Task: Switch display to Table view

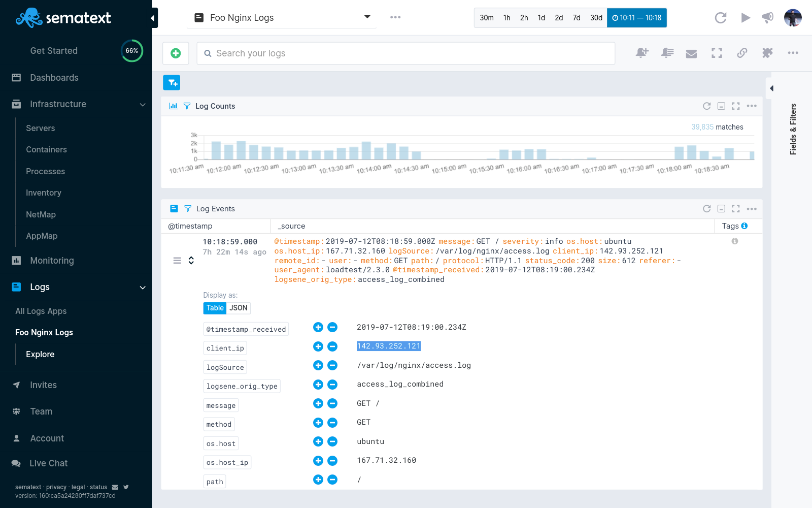Action: pos(215,308)
